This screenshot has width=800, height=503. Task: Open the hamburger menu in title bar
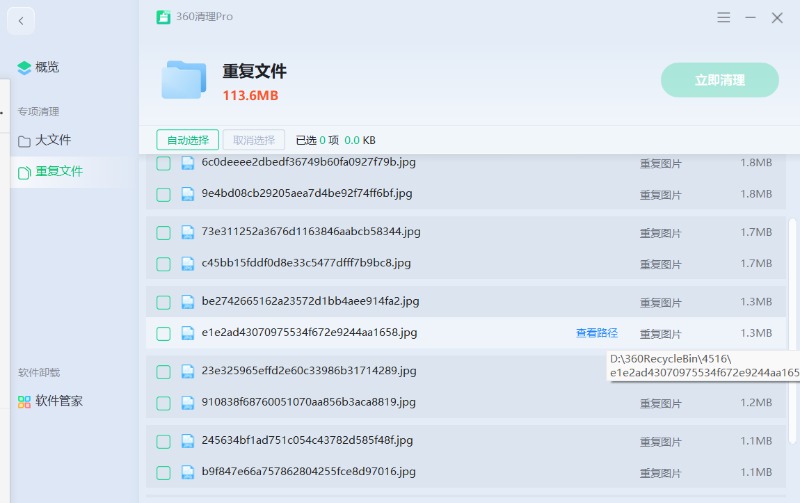tap(724, 17)
